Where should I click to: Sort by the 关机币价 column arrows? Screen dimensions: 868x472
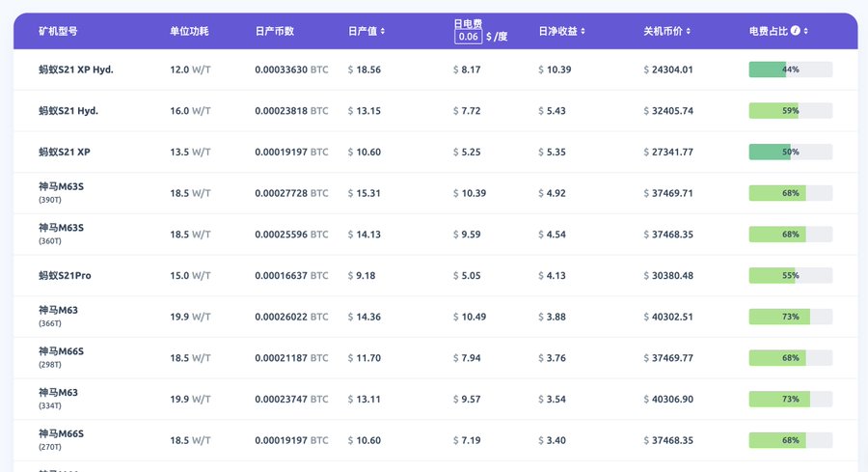tap(688, 32)
